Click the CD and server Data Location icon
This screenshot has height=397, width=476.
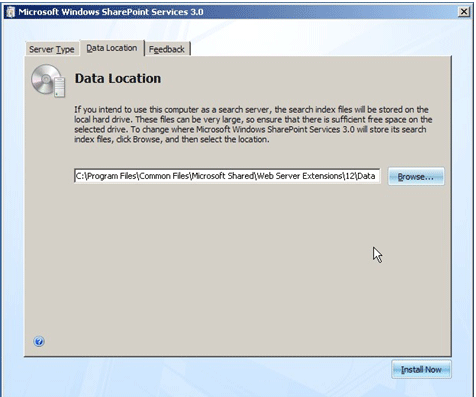48,81
